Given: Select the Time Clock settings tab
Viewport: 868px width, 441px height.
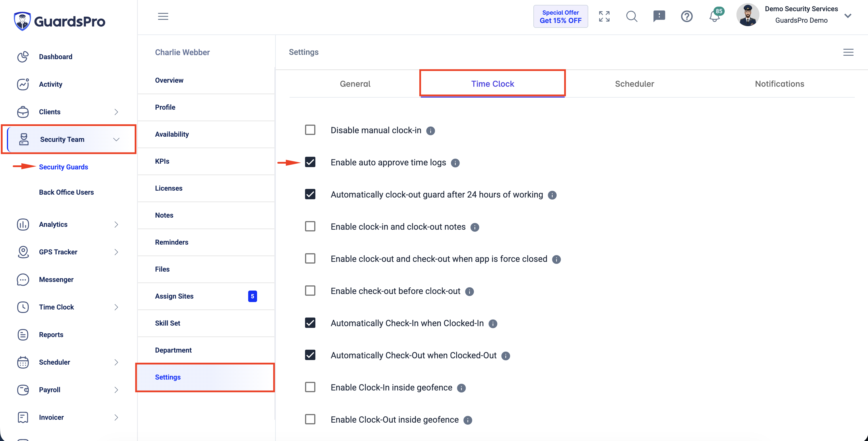Looking at the screenshot, I should (492, 84).
